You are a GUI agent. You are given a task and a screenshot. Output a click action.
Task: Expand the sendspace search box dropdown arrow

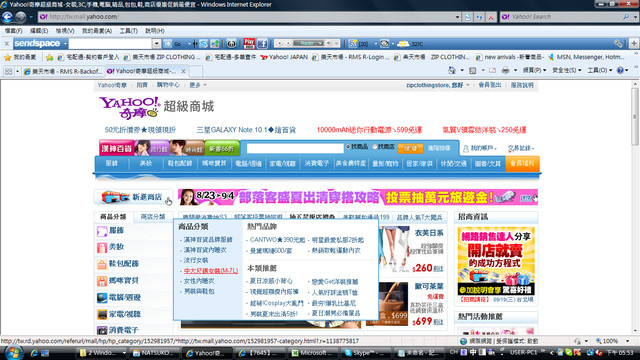coord(156,43)
